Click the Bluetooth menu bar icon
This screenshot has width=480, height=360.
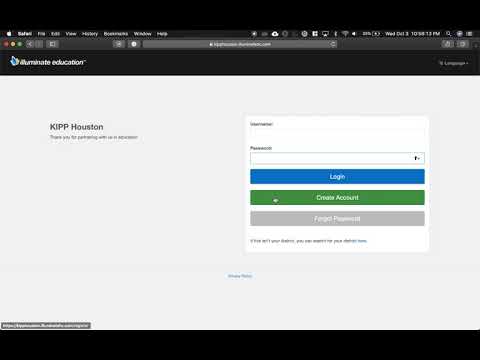click(336, 34)
